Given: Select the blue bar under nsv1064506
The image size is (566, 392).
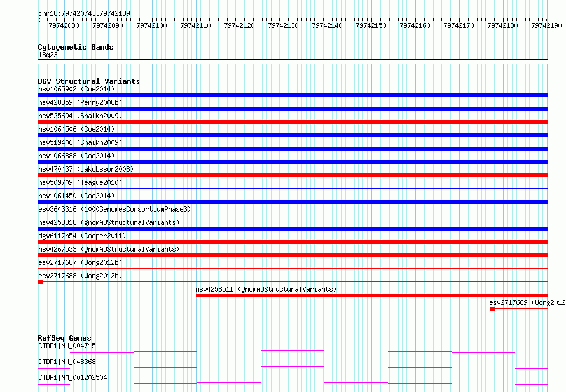Looking at the screenshot, I should [293, 135].
